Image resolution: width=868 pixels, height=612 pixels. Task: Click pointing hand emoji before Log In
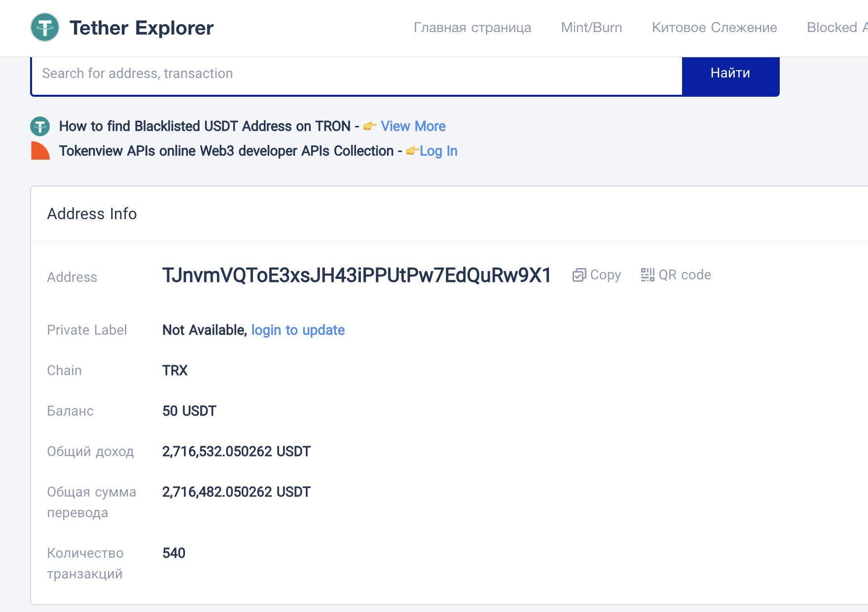tap(412, 151)
